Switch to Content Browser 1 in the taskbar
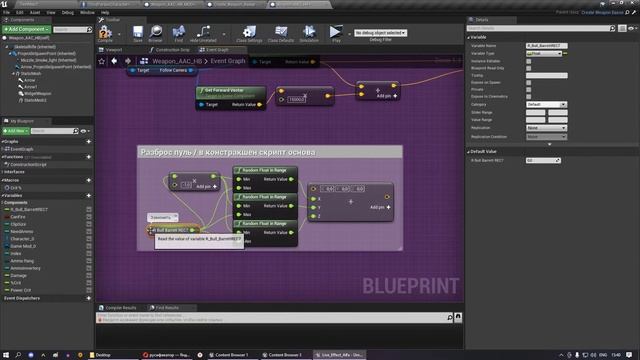The image size is (640, 360). click(228, 355)
